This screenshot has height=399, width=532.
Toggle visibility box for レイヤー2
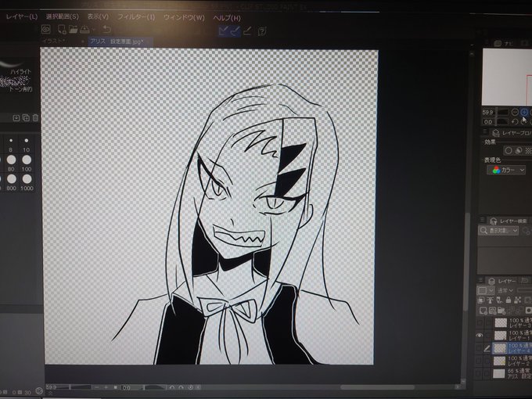[479, 361]
